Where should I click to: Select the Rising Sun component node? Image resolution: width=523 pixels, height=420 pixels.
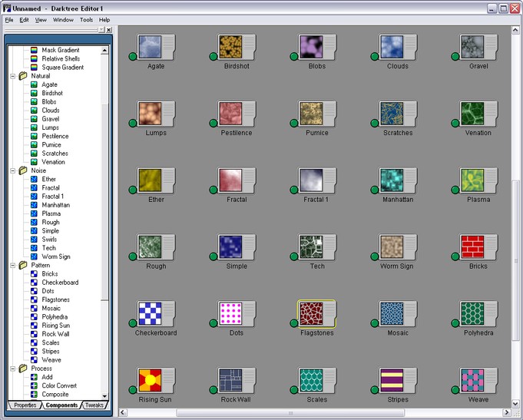(156, 381)
